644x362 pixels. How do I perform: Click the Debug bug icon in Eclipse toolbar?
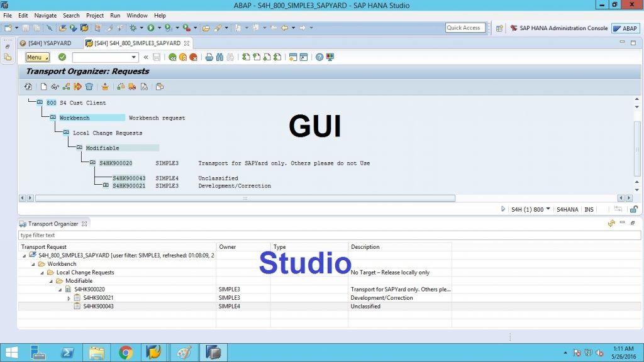click(x=133, y=28)
